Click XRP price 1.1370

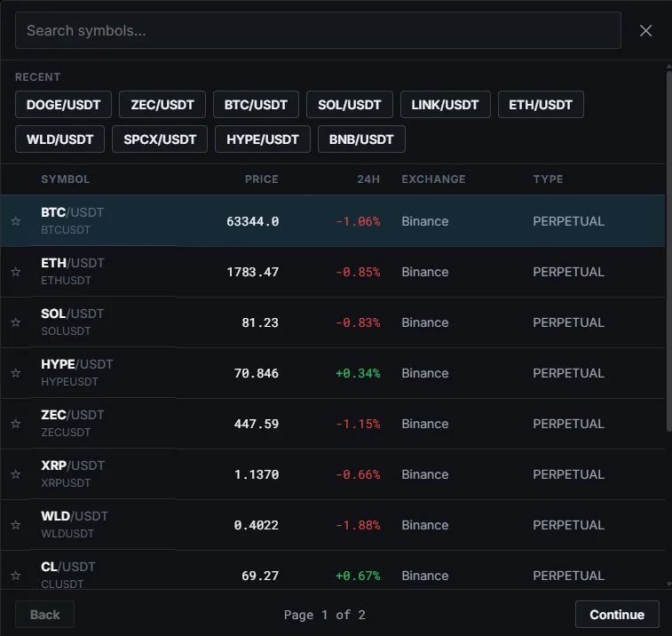pos(257,474)
